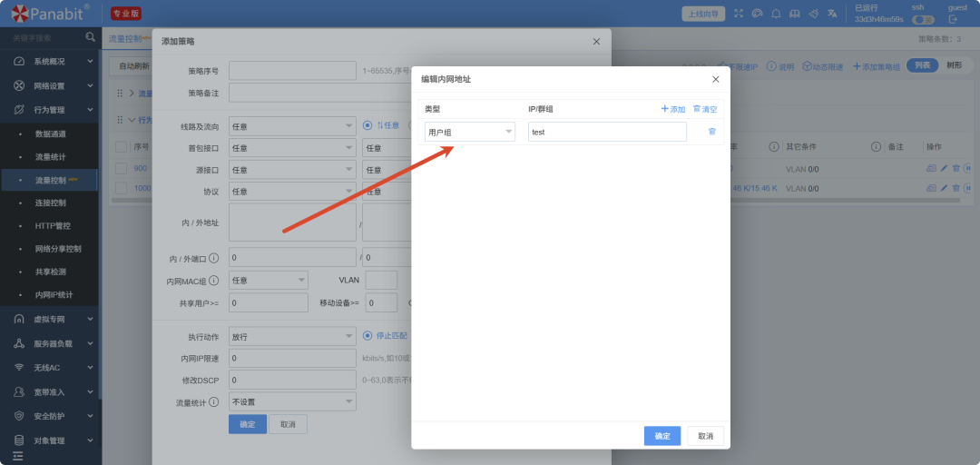Tick the header checkbox beside 序号
Screen dimensions: 980x465
pyautogui.click(x=122, y=147)
